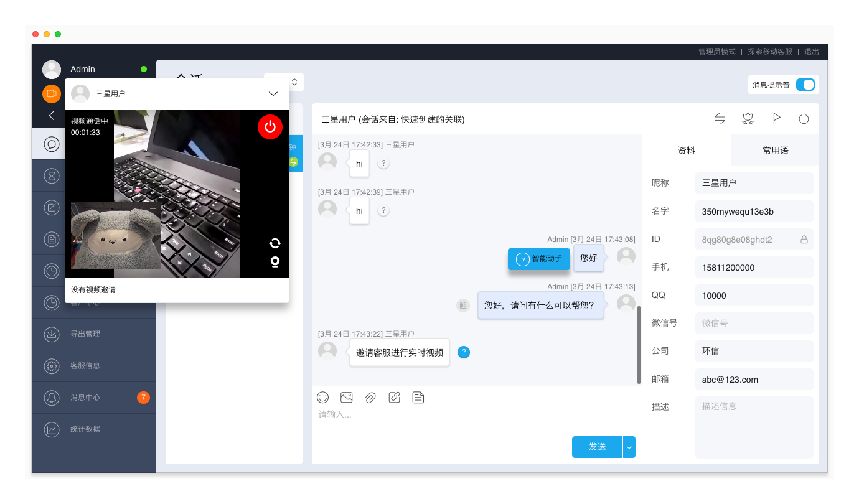Screen dimensions: 859x504
Task: Attach a file with the paperclip icon
Action: tap(370, 397)
